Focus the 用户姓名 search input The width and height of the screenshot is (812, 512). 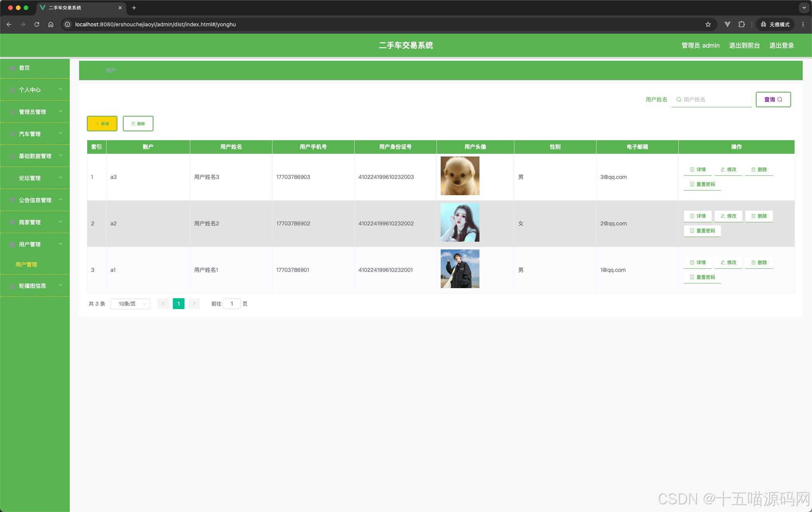click(x=712, y=100)
